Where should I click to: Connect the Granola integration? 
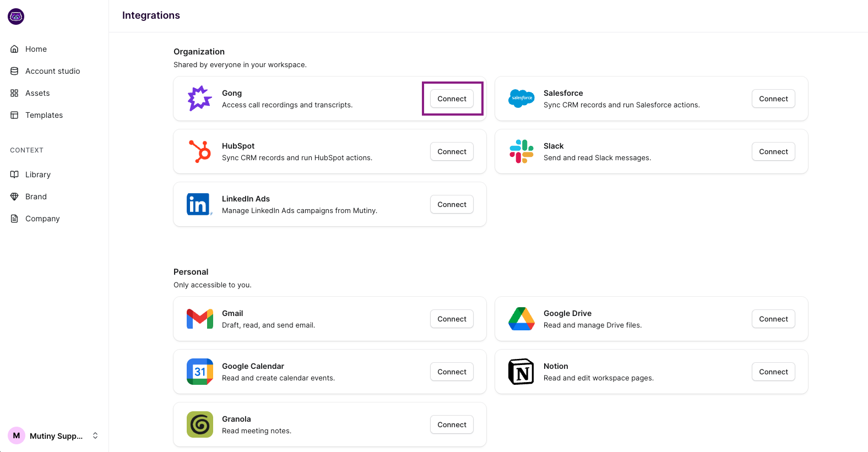click(452, 424)
